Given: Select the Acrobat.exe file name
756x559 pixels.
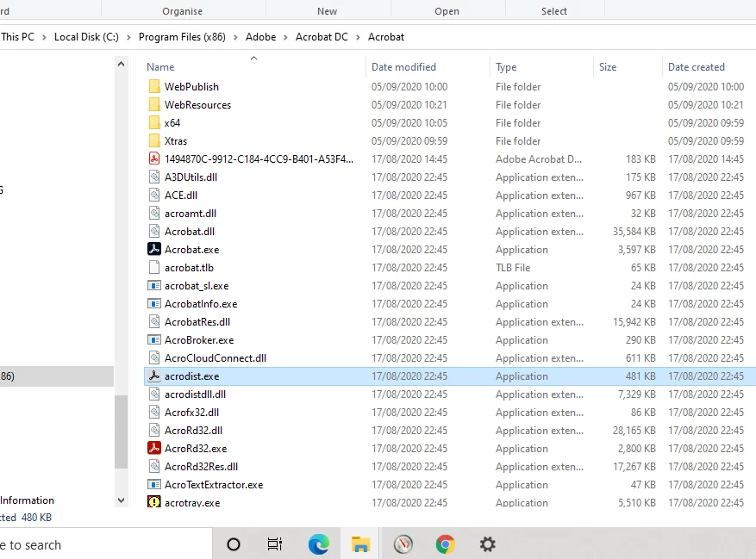Looking at the screenshot, I should (x=192, y=250).
